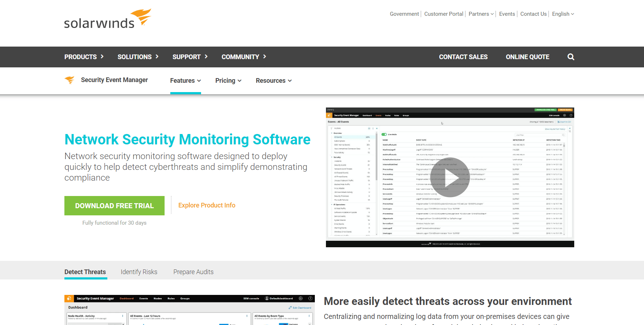644x325 pixels.
Task: Click Nodes in the bottom dashboard screenshot nav
Action: [x=158, y=298]
